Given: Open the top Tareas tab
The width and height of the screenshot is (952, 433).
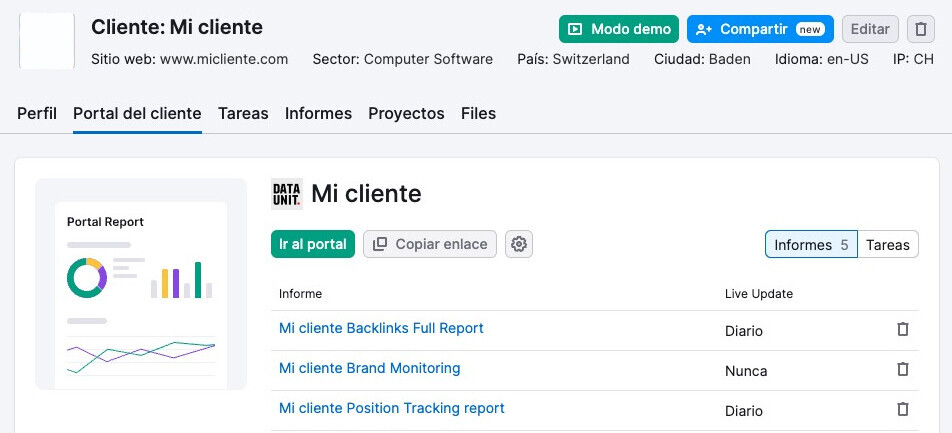Looking at the screenshot, I should point(243,114).
